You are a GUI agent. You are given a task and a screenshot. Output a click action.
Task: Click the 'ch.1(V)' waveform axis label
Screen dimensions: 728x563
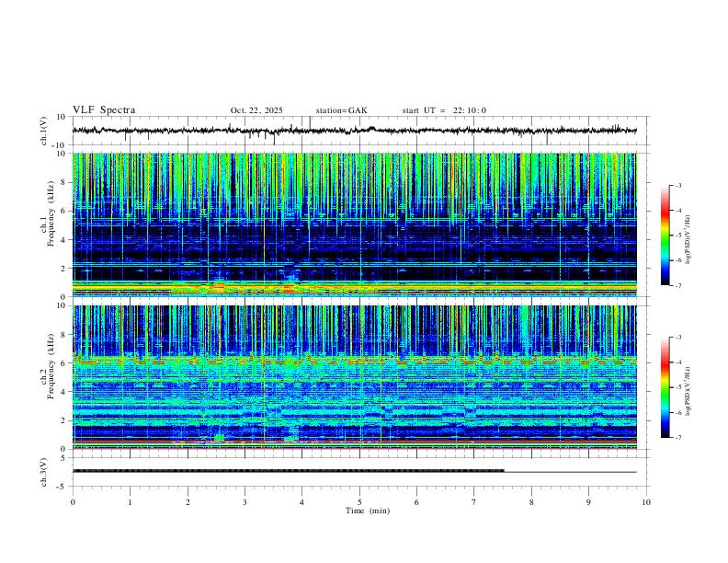(x=44, y=131)
